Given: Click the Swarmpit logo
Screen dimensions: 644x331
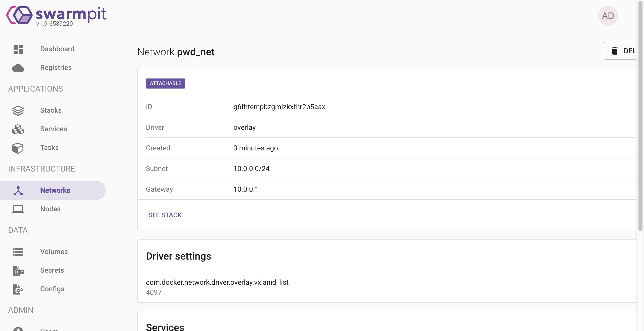Looking at the screenshot, I should [x=57, y=16].
